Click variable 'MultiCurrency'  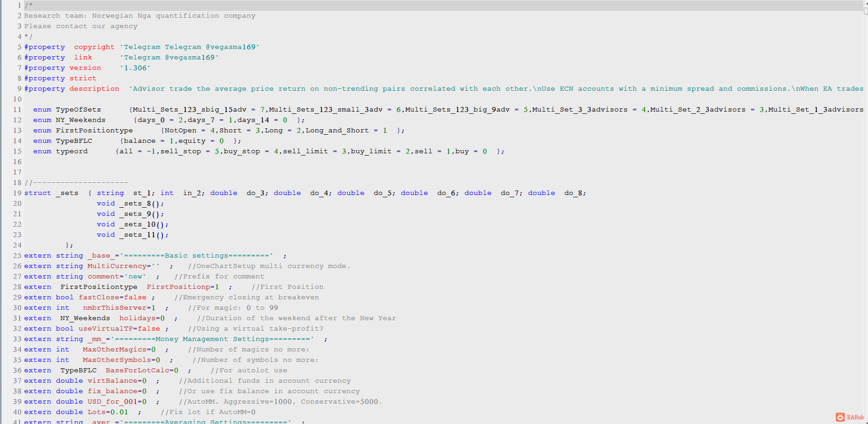tap(117, 266)
